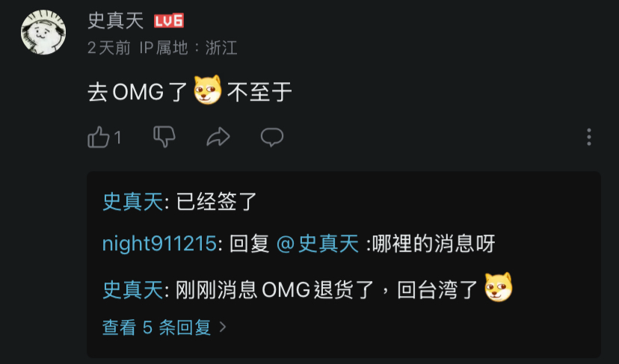Click reply text 哪裡的消息呀
This screenshot has width=619, height=364.
pyautogui.click(x=434, y=244)
